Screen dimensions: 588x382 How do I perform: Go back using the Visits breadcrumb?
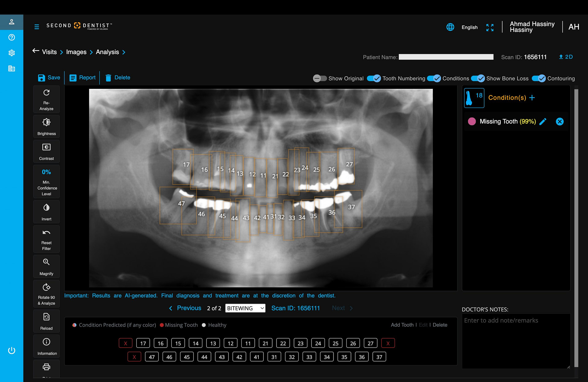point(50,52)
